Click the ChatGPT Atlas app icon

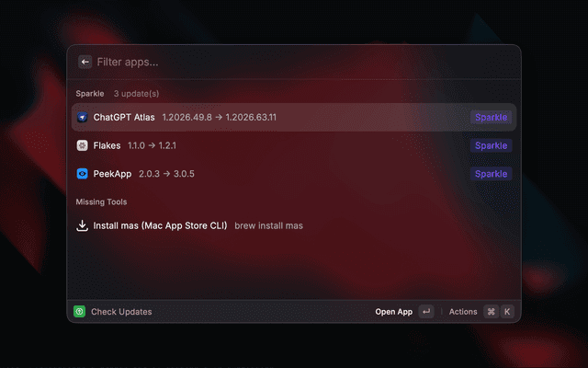coord(82,117)
